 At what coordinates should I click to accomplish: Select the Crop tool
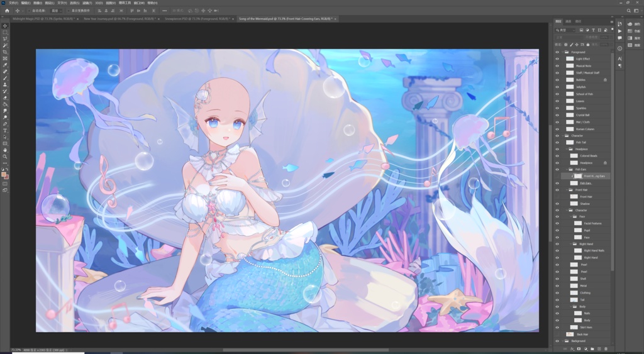pos(5,52)
